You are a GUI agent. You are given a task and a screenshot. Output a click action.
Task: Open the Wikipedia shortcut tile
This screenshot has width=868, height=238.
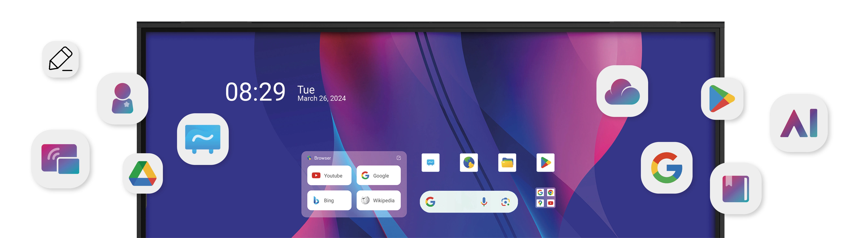point(378,200)
